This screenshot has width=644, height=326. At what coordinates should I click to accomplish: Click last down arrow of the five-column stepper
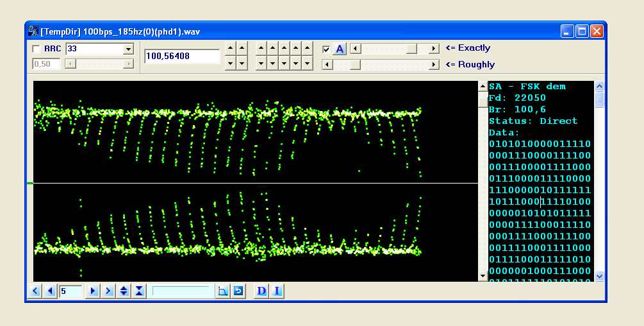[x=307, y=64]
